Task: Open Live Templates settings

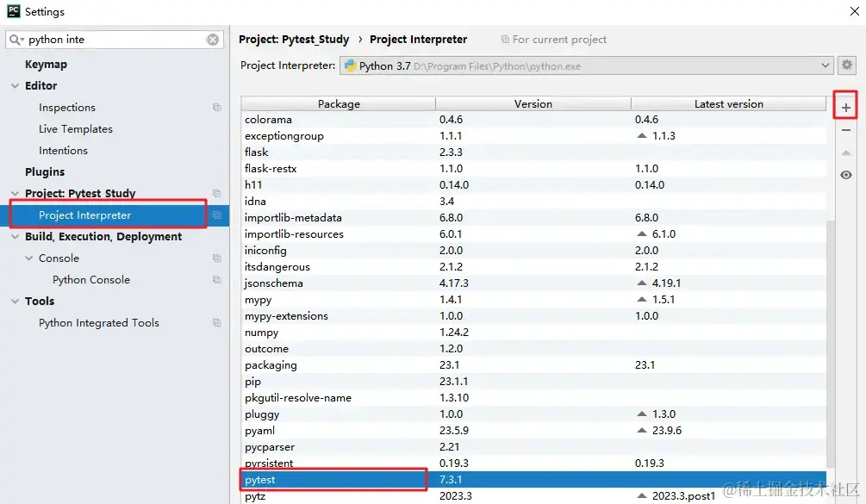Action: 76,128
